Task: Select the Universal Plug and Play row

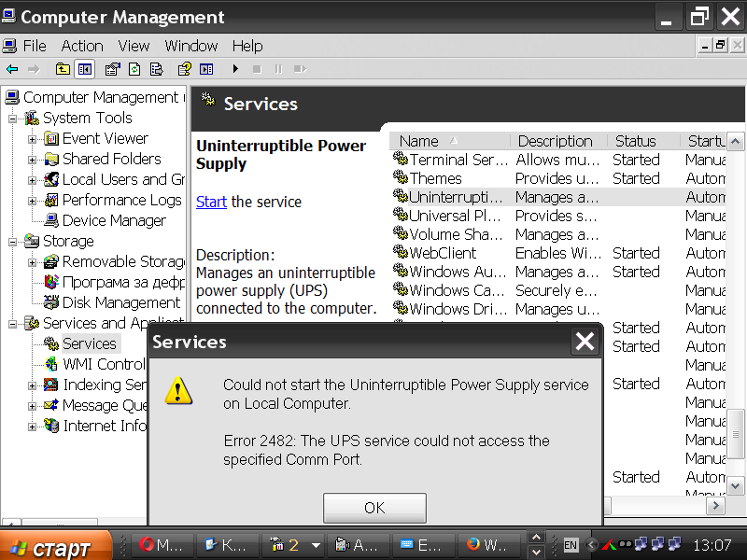Action: [x=558, y=216]
